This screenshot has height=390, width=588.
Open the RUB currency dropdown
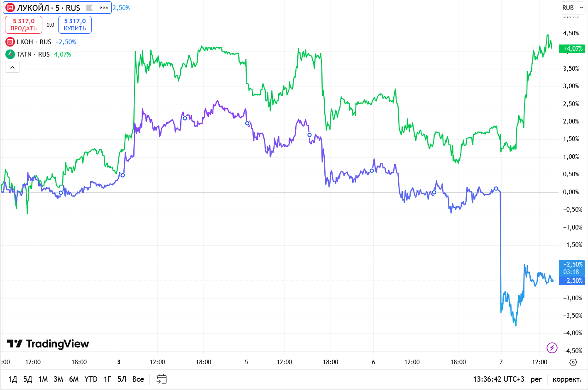573,8
